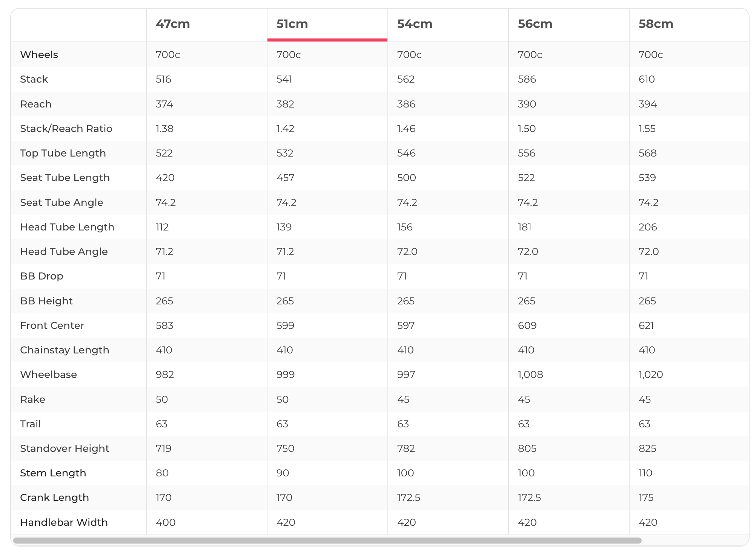Select the 56cm size column header

click(x=535, y=24)
